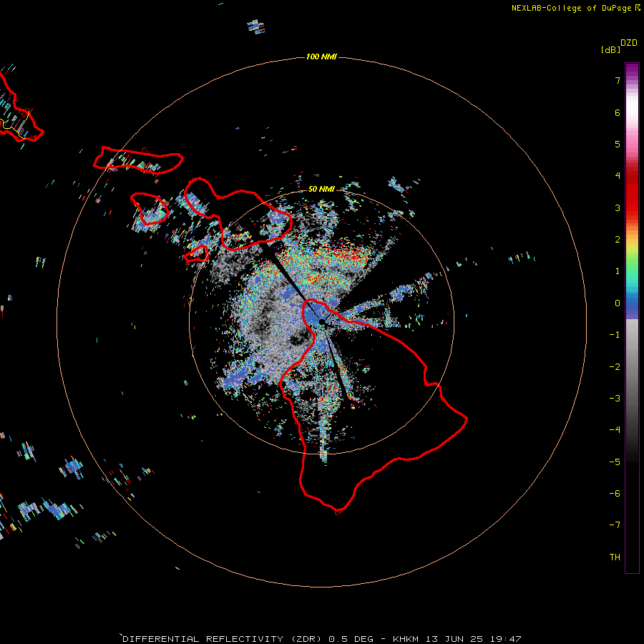The height and width of the screenshot is (644, 644).
Task: Select the 3 dB scale tick label
Action: (618, 208)
